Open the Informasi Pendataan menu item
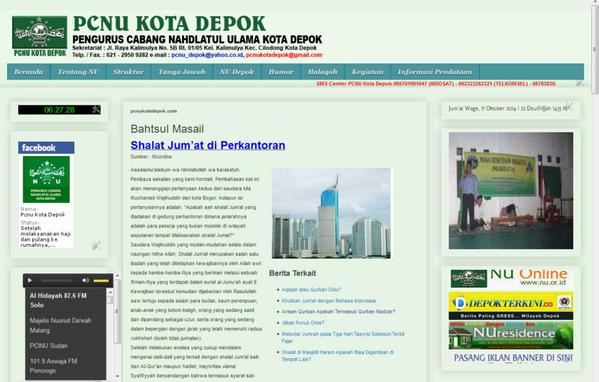599x382 pixels. click(x=435, y=72)
